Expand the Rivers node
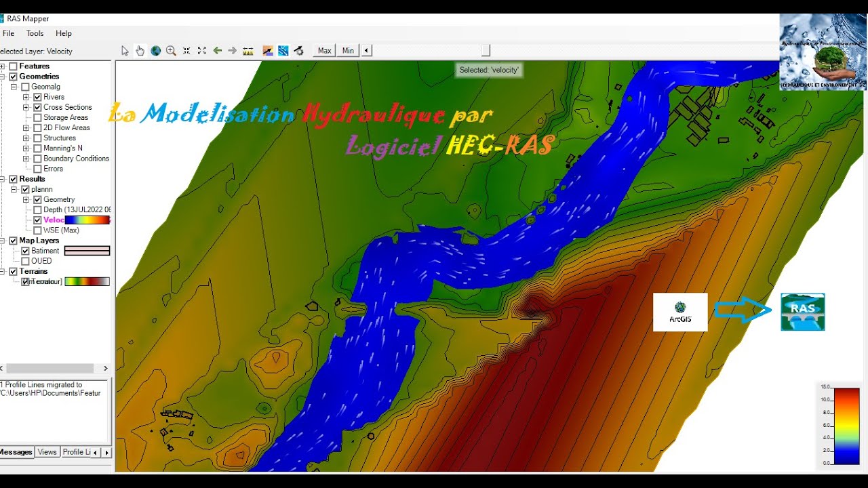 (26, 97)
